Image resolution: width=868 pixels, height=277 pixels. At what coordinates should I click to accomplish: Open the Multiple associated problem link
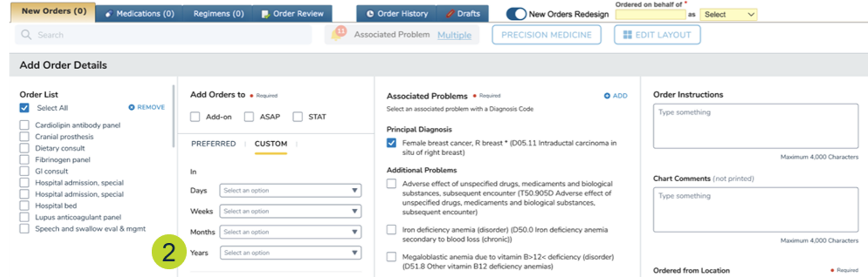pyautogui.click(x=454, y=35)
